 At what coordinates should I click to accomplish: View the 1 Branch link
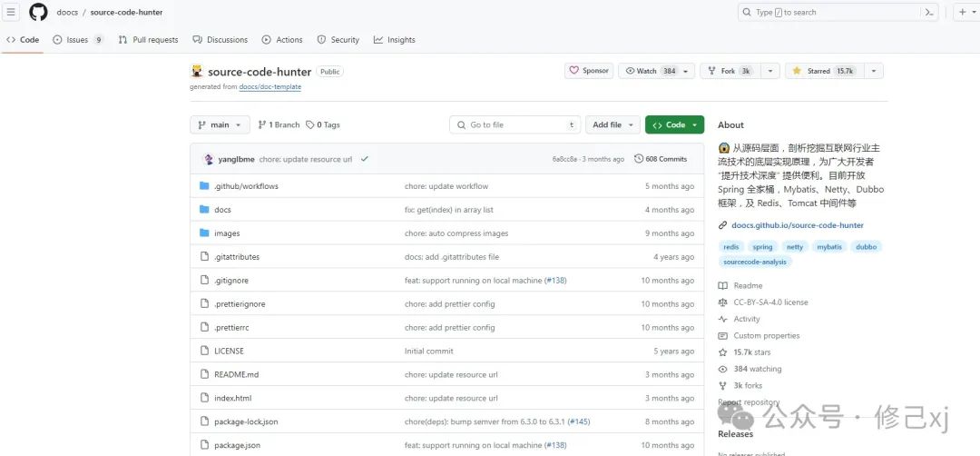279,125
